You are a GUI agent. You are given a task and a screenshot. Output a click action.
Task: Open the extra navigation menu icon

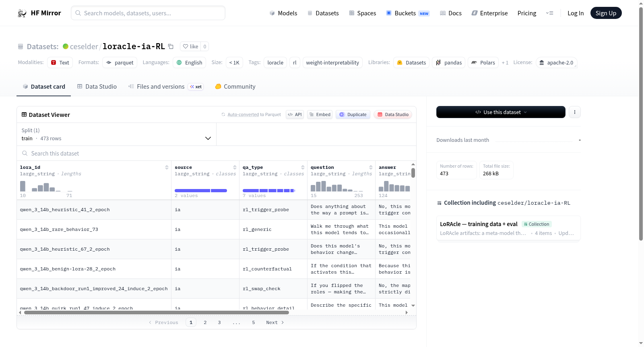click(549, 13)
